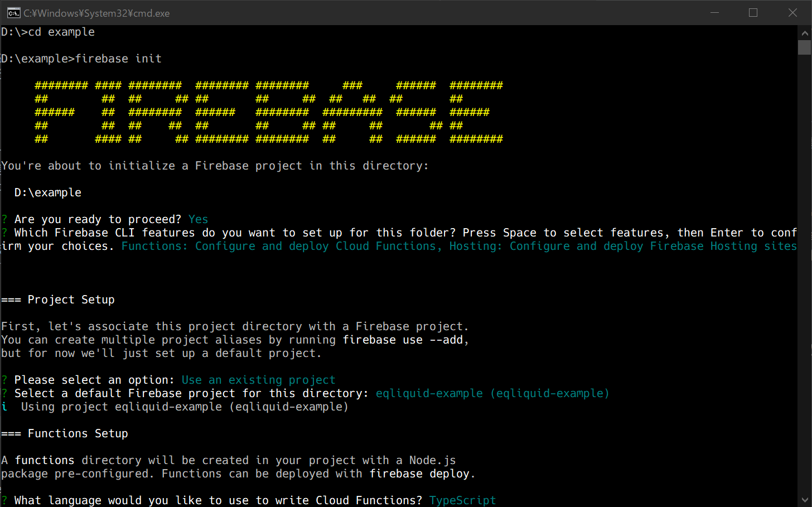
Task: Click the "cd example" command line
Action: (x=48, y=32)
